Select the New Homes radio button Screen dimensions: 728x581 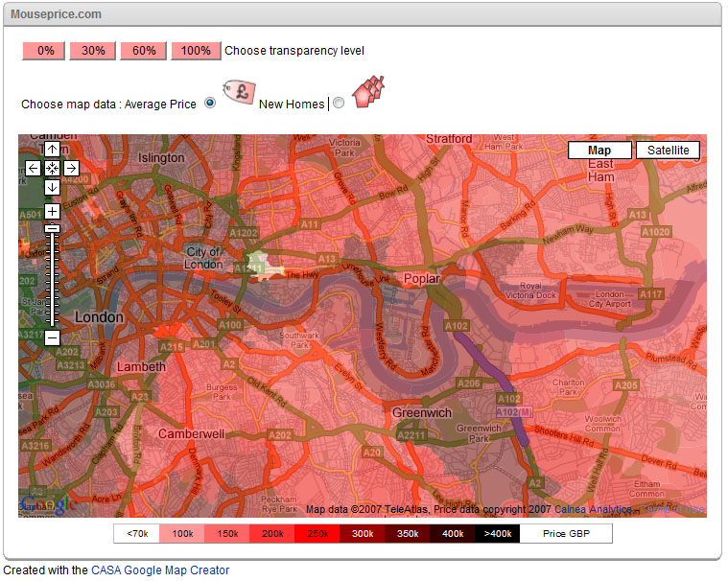(x=339, y=103)
